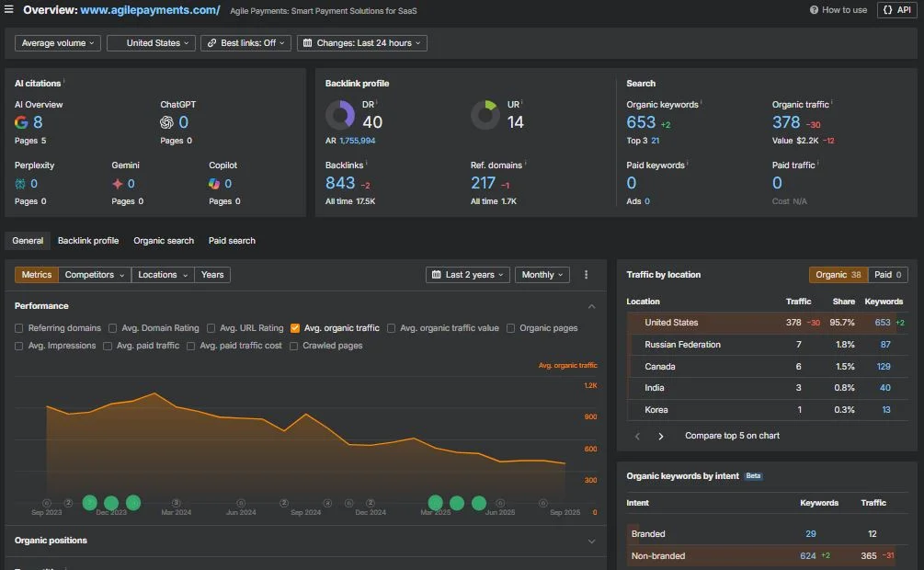
Task: Select the General tab
Action: (28, 241)
